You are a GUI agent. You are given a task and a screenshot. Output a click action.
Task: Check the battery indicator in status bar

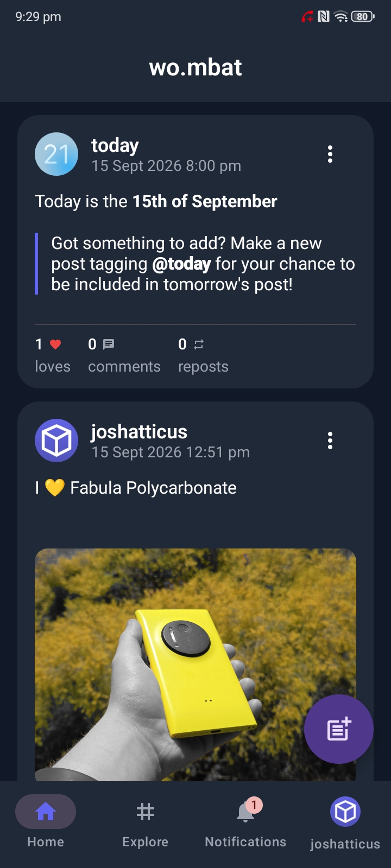click(363, 17)
